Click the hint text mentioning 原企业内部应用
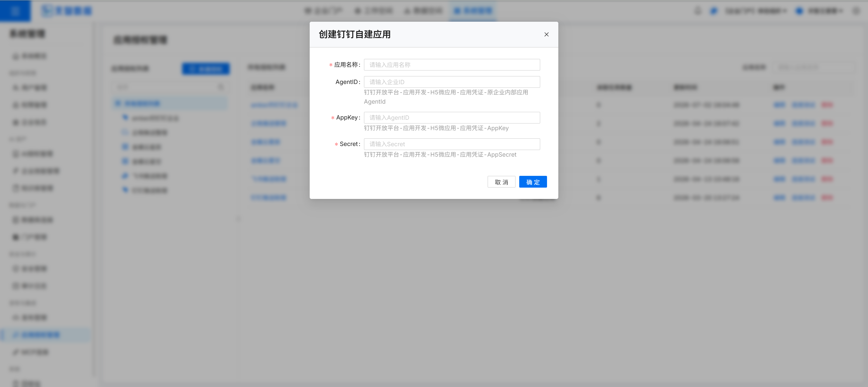The image size is (868, 387). [x=446, y=97]
